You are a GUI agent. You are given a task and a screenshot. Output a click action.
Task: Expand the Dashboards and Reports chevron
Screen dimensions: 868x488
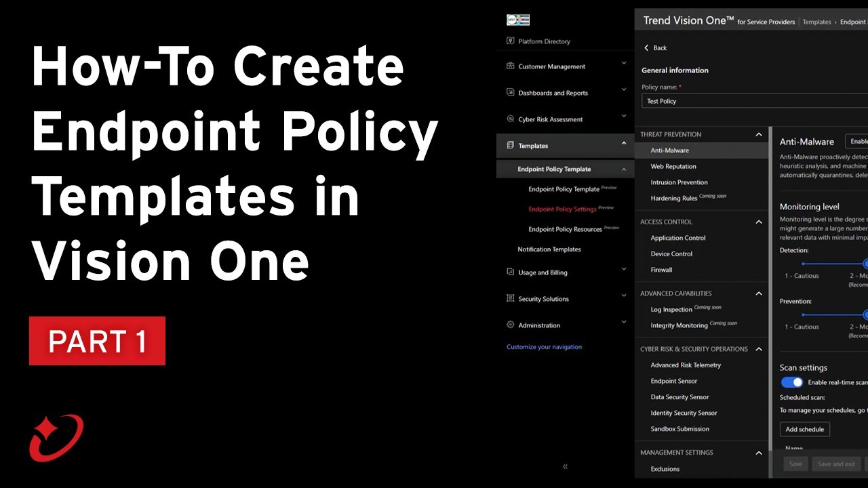click(x=624, y=89)
